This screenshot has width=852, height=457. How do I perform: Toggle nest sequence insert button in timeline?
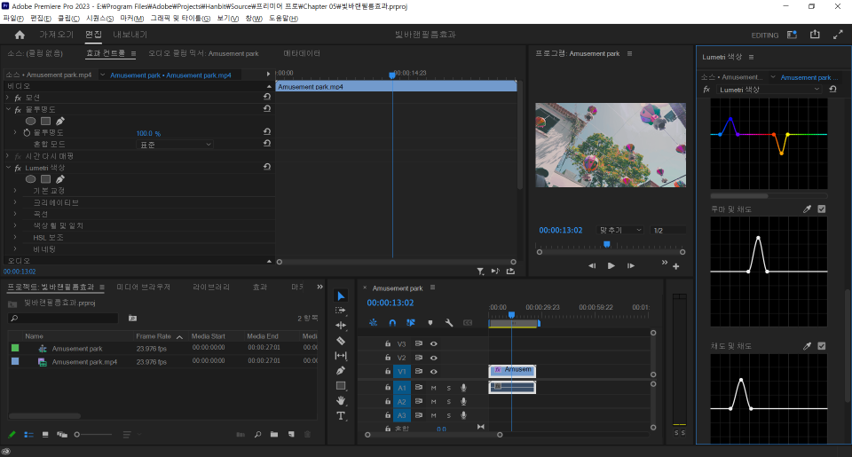[x=373, y=323]
